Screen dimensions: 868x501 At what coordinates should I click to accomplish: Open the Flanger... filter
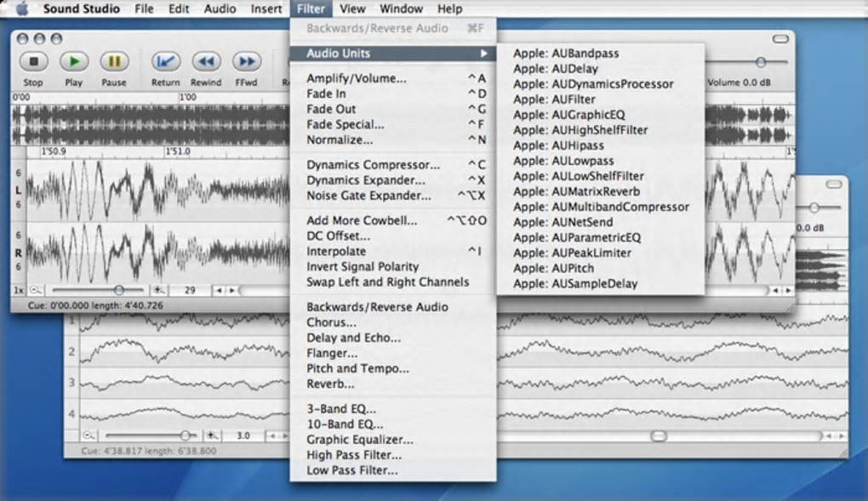[x=393, y=353]
